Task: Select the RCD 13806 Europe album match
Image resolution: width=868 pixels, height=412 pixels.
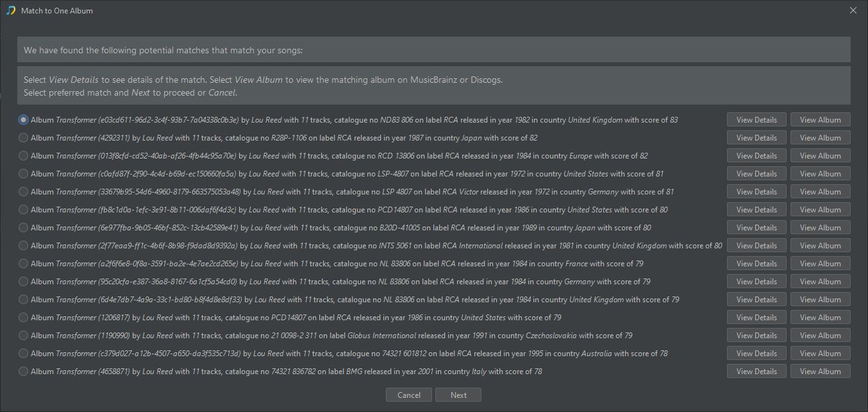Action: click(24, 156)
